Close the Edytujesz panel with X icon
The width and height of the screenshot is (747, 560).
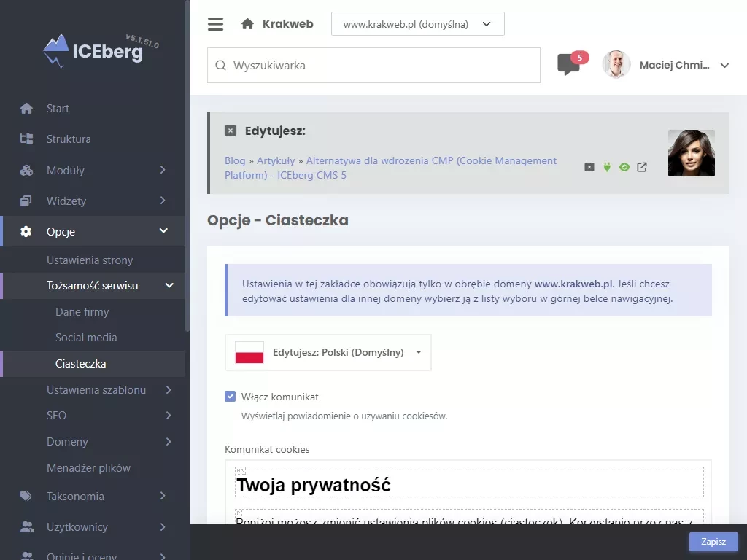click(x=231, y=131)
